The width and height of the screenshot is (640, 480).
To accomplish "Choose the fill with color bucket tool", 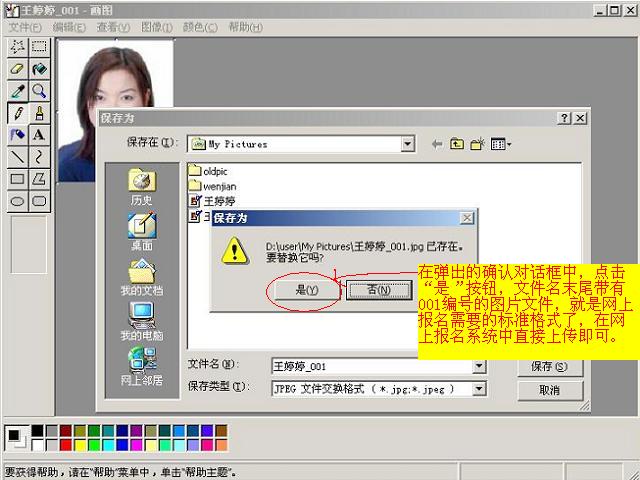I will pos(39,69).
